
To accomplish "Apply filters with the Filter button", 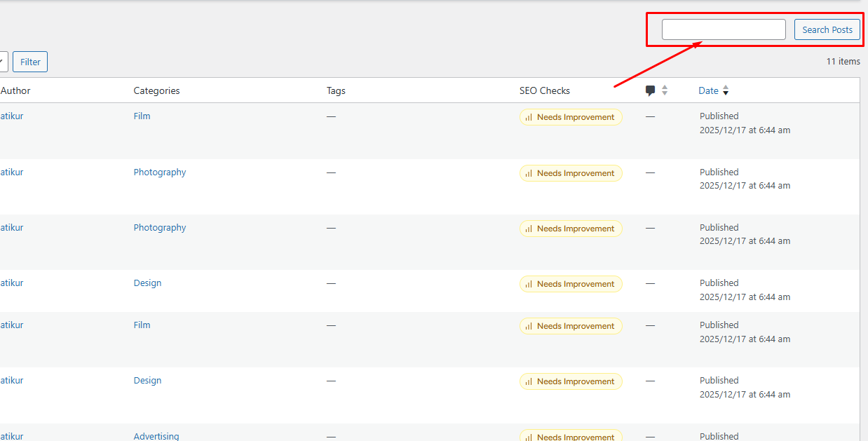I will 30,62.
